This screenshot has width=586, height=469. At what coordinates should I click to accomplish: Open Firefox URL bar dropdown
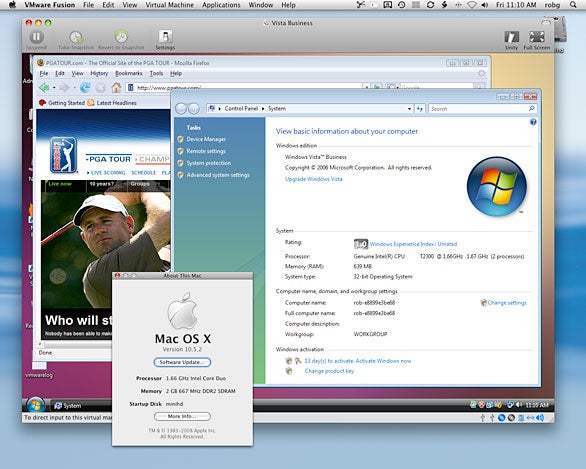coord(366,87)
